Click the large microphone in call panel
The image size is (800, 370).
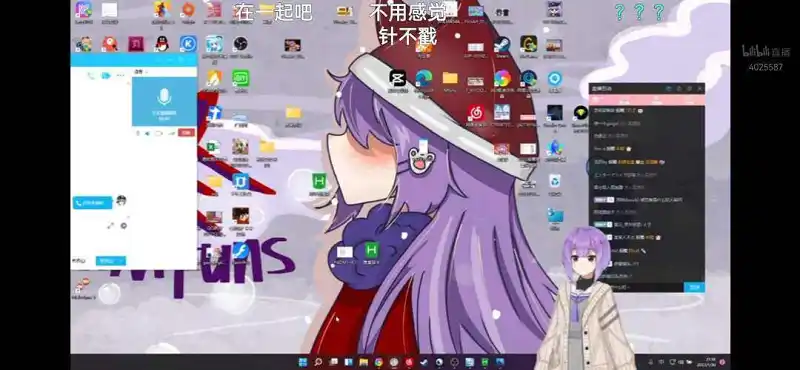(164, 96)
